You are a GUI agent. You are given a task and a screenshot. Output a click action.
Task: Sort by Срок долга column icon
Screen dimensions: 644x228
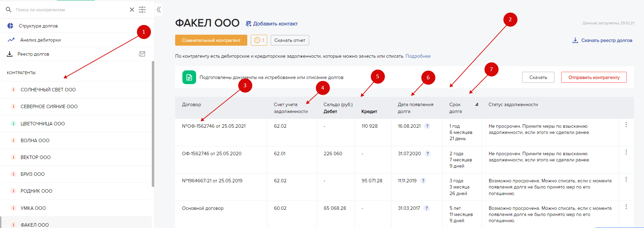click(477, 104)
